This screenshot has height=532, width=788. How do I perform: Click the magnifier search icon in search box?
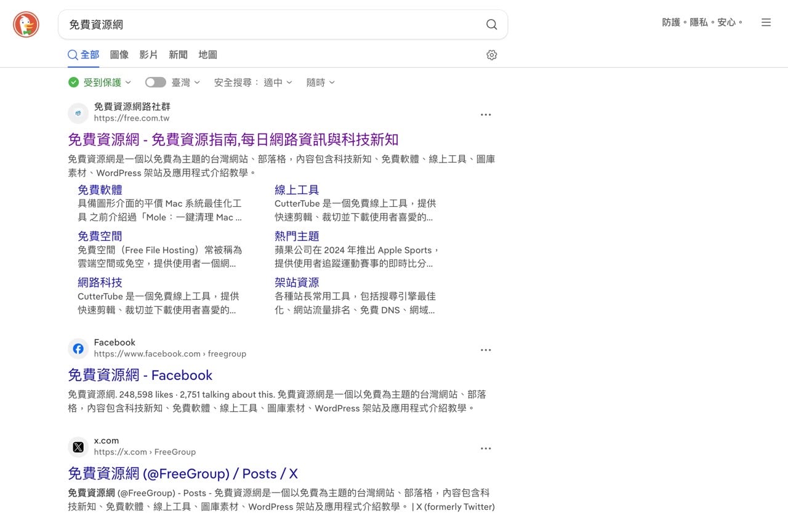491,25
